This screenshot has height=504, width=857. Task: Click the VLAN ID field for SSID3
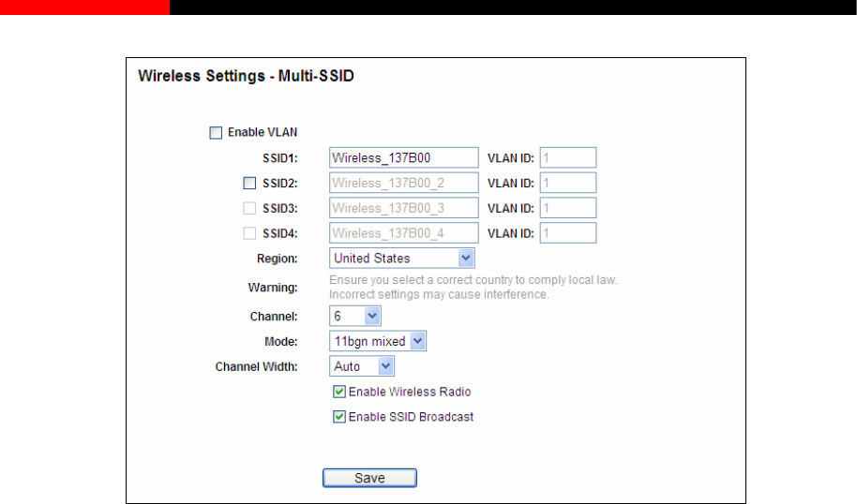tap(568, 208)
